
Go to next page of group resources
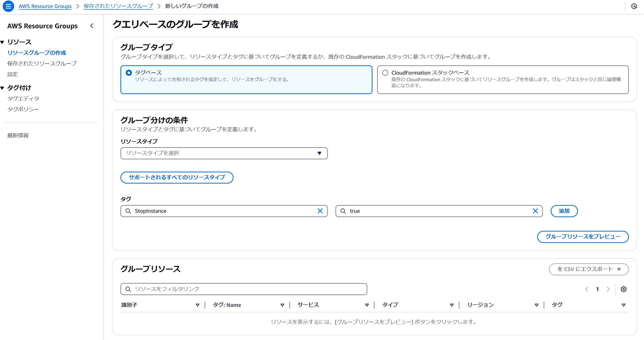pos(608,289)
